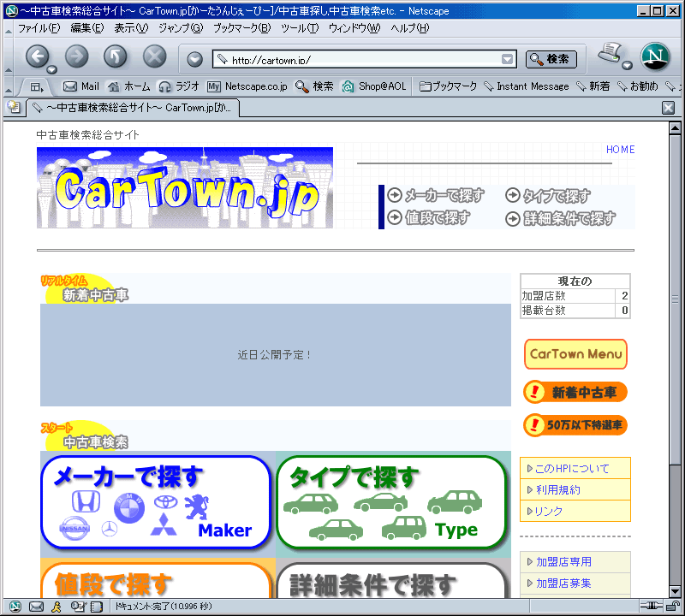This screenshot has height=616, width=685.
Task: Click the Shop@AOL toolbar shortcut
Action: pyautogui.click(x=374, y=86)
